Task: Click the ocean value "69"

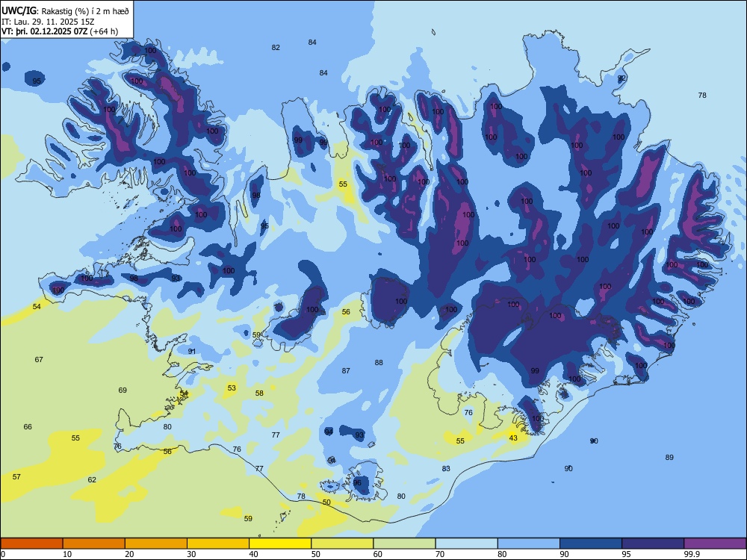Action: pos(123,391)
